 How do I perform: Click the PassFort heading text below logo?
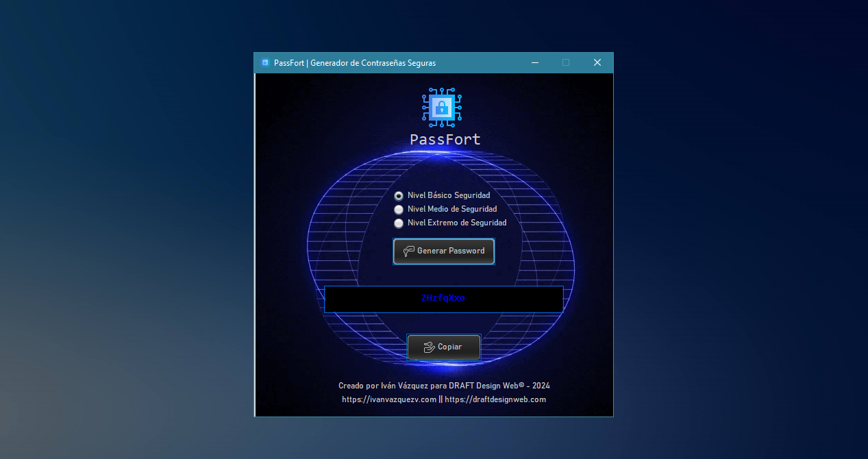tap(445, 140)
